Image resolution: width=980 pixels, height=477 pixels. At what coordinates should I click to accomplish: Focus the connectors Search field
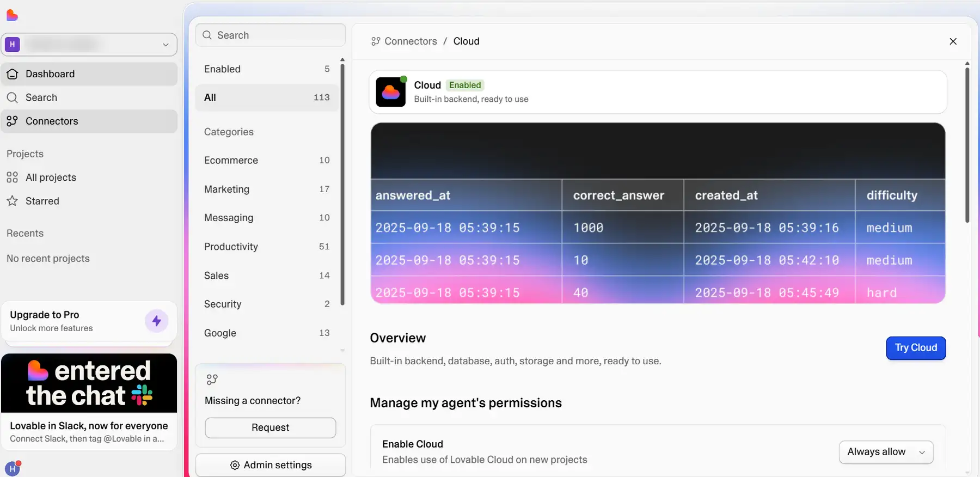(x=271, y=35)
